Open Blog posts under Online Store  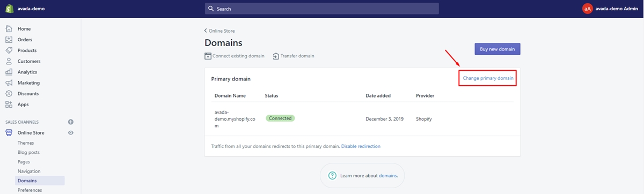click(x=28, y=153)
